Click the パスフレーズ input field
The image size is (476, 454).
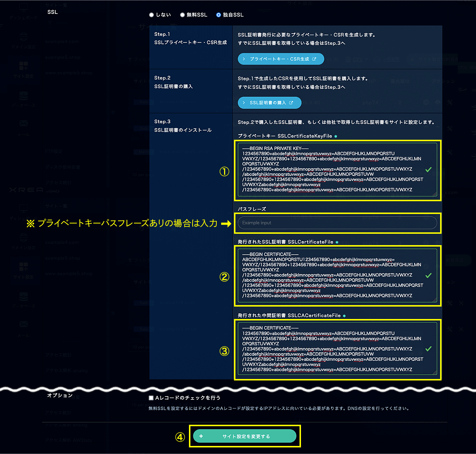coord(337,223)
